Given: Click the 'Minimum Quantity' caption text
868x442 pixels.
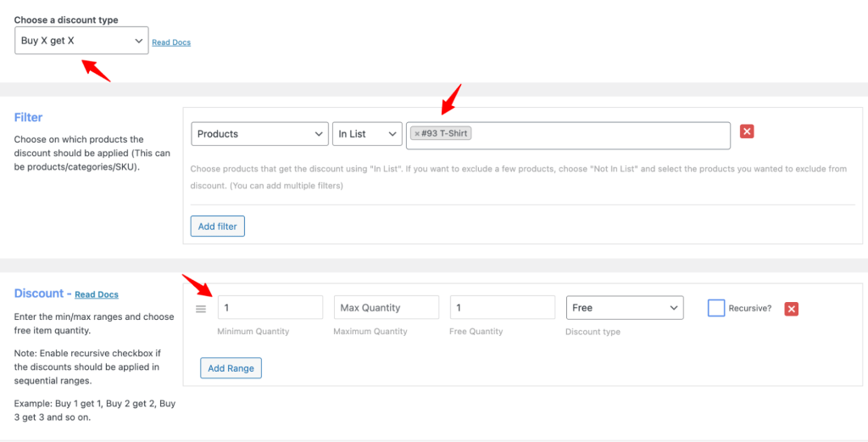Looking at the screenshot, I should [x=253, y=331].
